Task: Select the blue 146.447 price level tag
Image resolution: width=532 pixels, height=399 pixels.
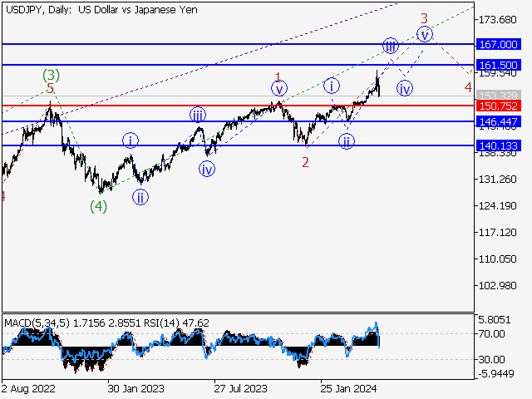Action: pyautogui.click(x=498, y=121)
